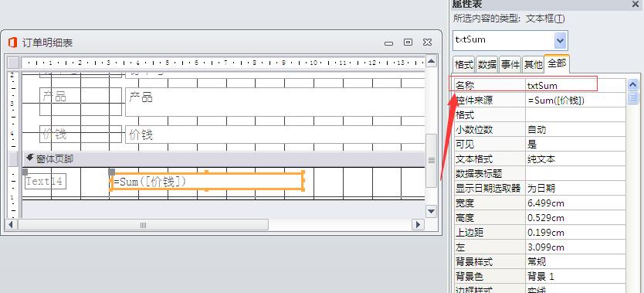Click the form's horizontal scrollbar thumb
This screenshot has width=644, height=293.
pyautogui.click(x=143, y=225)
